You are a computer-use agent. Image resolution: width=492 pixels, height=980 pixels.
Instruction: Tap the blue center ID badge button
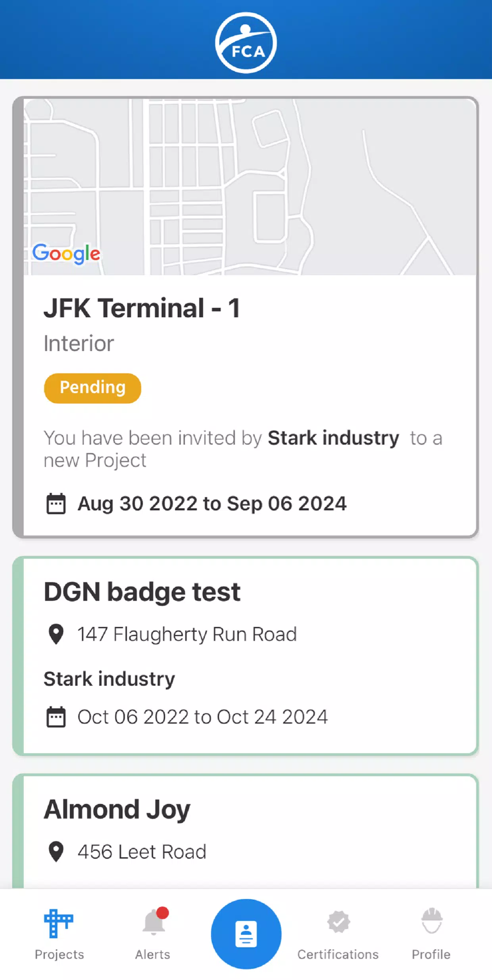pyautogui.click(x=246, y=934)
